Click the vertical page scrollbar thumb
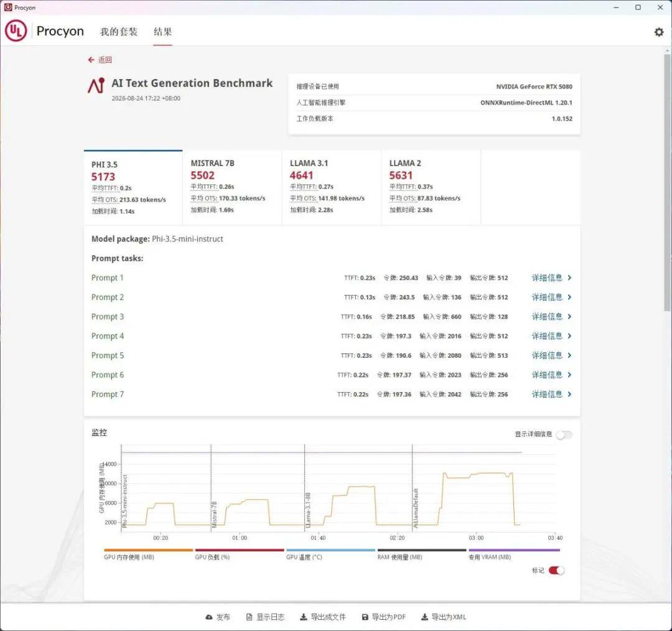The image size is (672, 631). click(667, 182)
